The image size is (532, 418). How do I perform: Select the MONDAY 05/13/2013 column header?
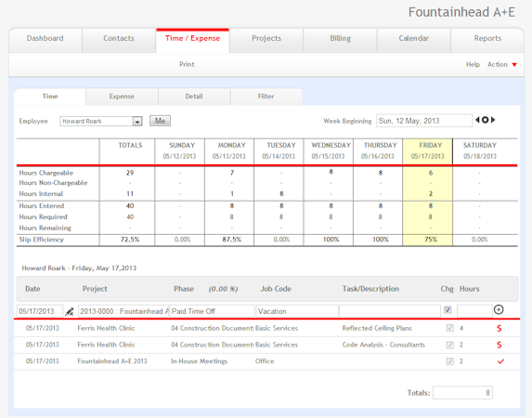tap(229, 151)
